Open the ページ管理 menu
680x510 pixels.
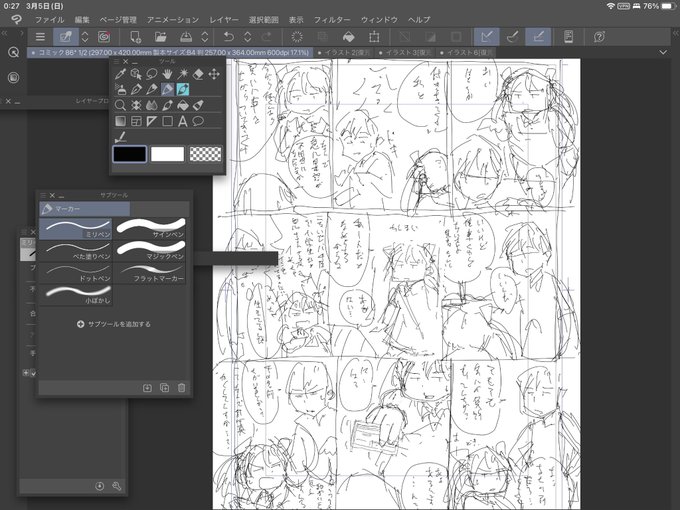pyautogui.click(x=118, y=20)
